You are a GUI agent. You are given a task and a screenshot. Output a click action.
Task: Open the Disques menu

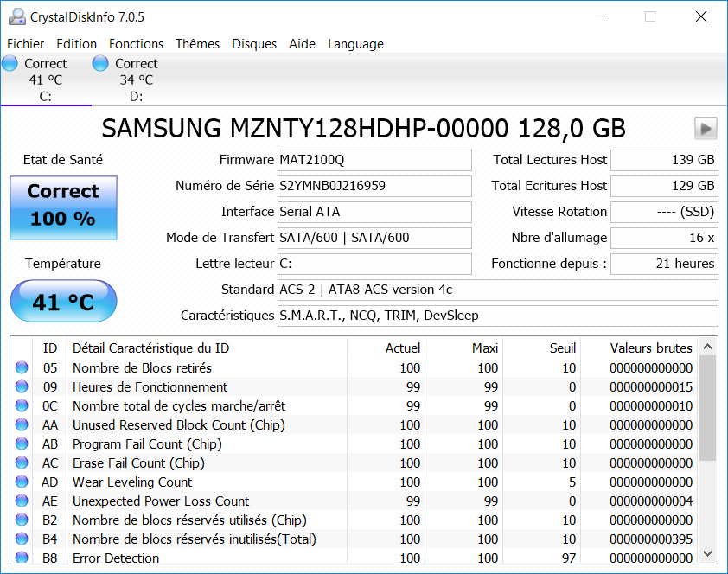254,44
